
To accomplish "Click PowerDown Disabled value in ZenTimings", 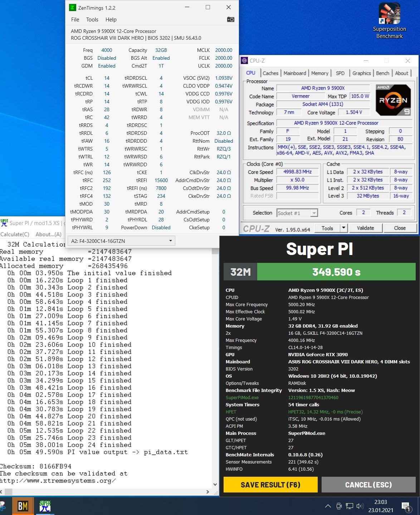I will [x=161, y=227].
